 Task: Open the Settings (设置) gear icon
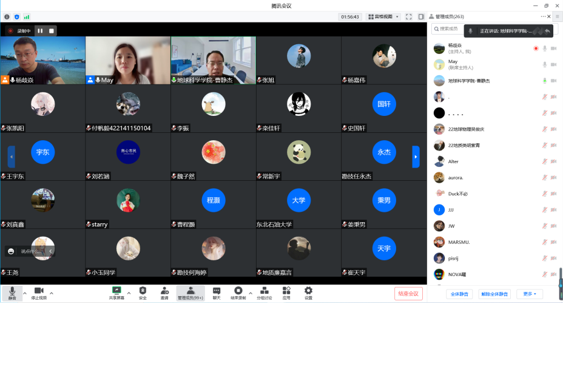click(308, 291)
